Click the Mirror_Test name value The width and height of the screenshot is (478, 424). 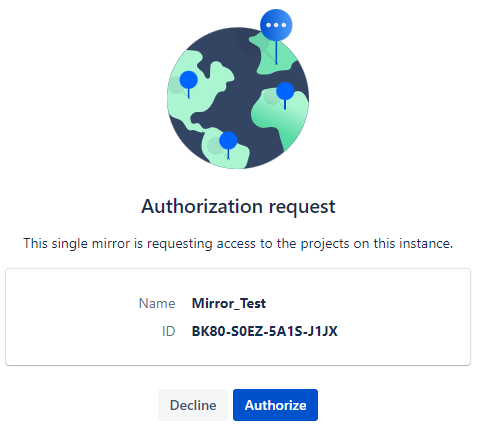(229, 303)
